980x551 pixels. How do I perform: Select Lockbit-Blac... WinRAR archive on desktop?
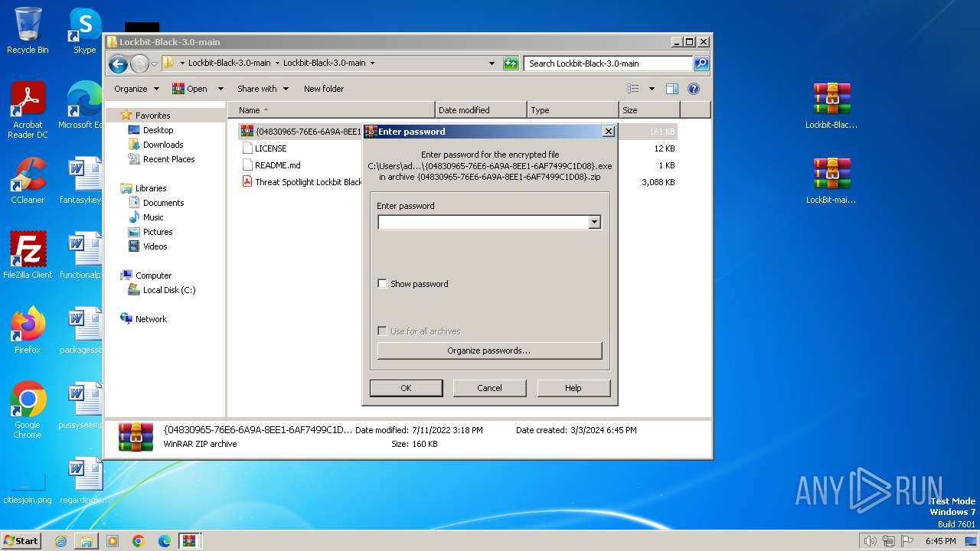pos(831,106)
